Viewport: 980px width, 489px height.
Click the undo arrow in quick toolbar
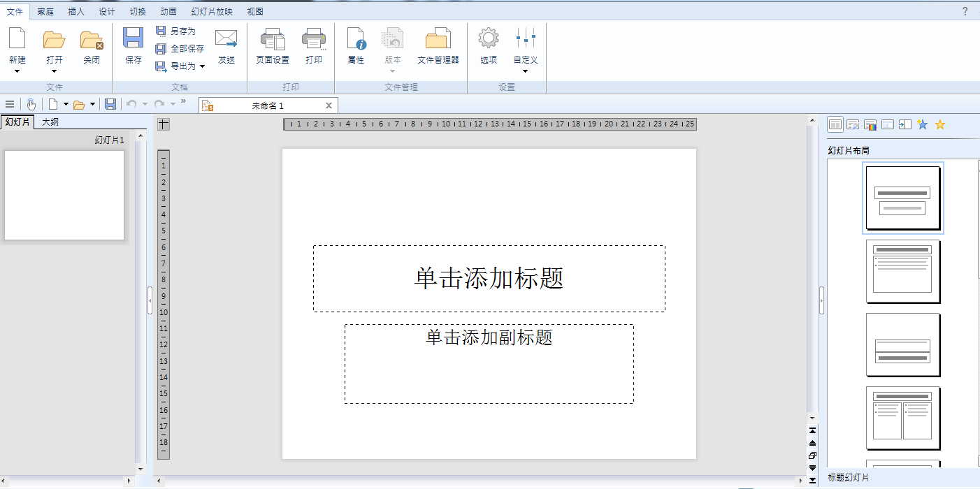(131, 104)
